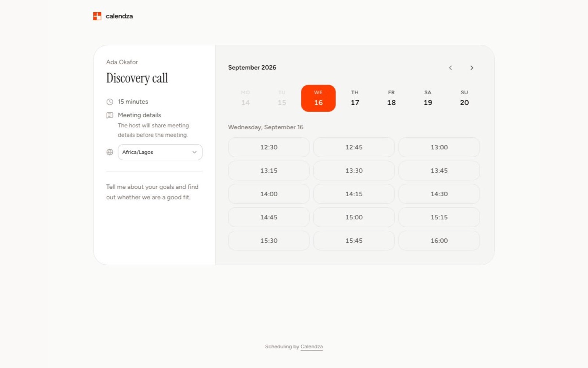This screenshot has width=588, height=368.
Task: Book the 13:30 time slot
Action: (x=354, y=170)
